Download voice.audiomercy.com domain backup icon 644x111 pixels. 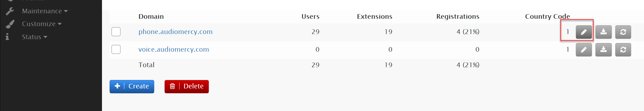click(603, 50)
